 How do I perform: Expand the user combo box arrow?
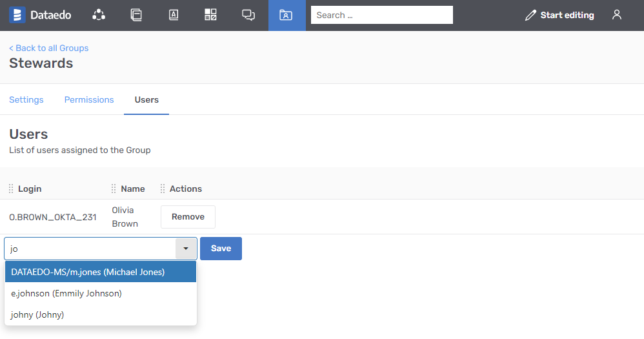coord(186,249)
